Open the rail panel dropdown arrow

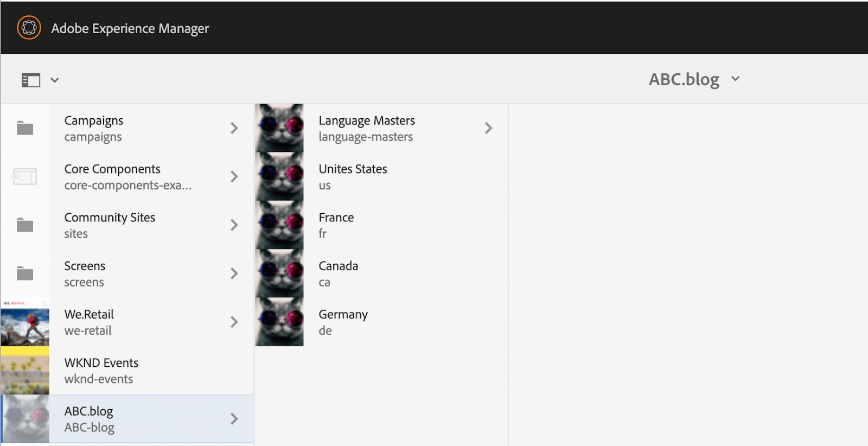pos(55,80)
